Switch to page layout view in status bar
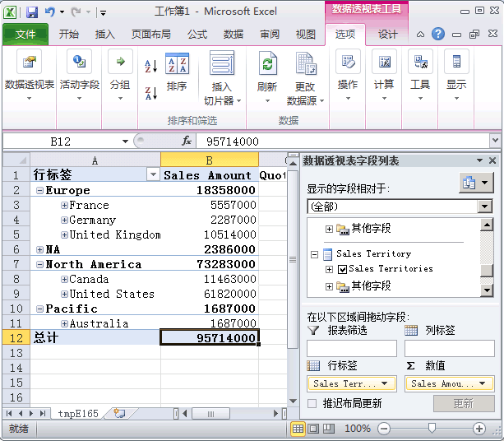This screenshot has width=504, height=441. click(x=314, y=429)
